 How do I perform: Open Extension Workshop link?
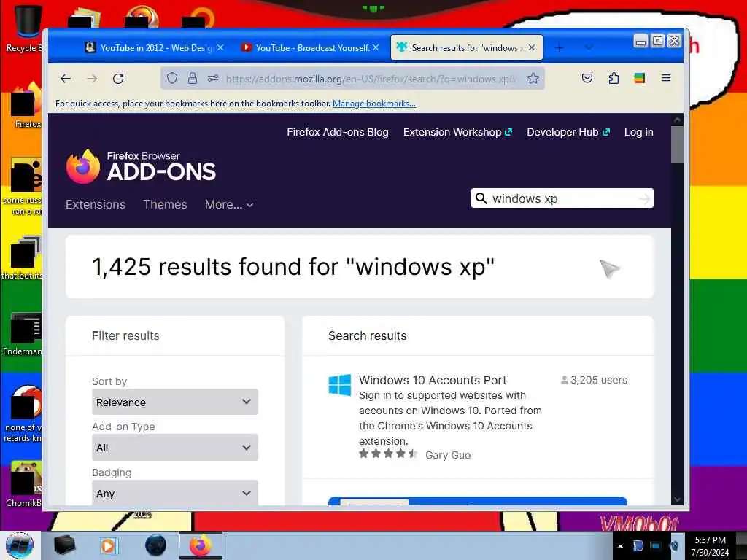(x=458, y=133)
